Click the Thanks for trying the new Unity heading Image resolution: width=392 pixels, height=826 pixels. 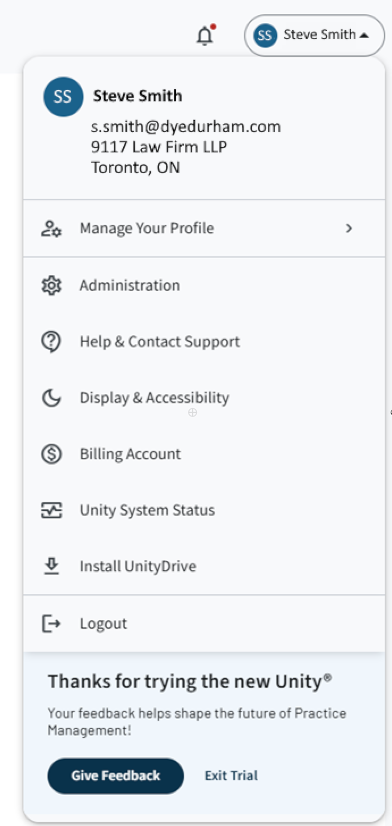190,682
